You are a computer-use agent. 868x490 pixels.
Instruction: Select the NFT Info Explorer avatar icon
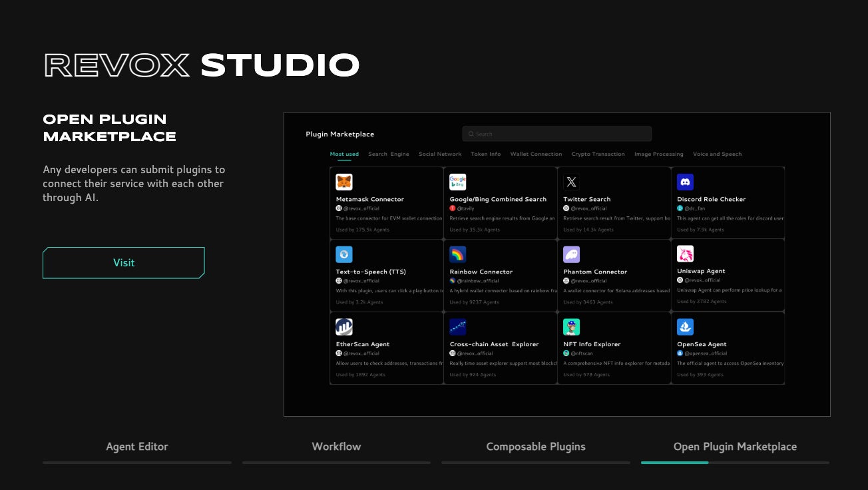pyautogui.click(x=572, y=327)
